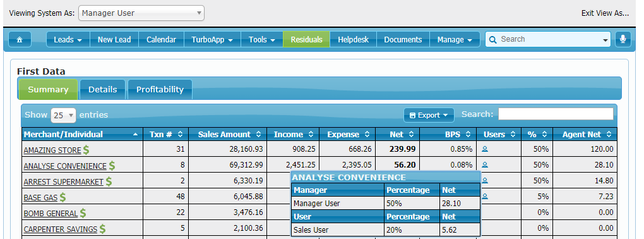Click dollar icon next to BOMB GENERAL

point(83,213)
